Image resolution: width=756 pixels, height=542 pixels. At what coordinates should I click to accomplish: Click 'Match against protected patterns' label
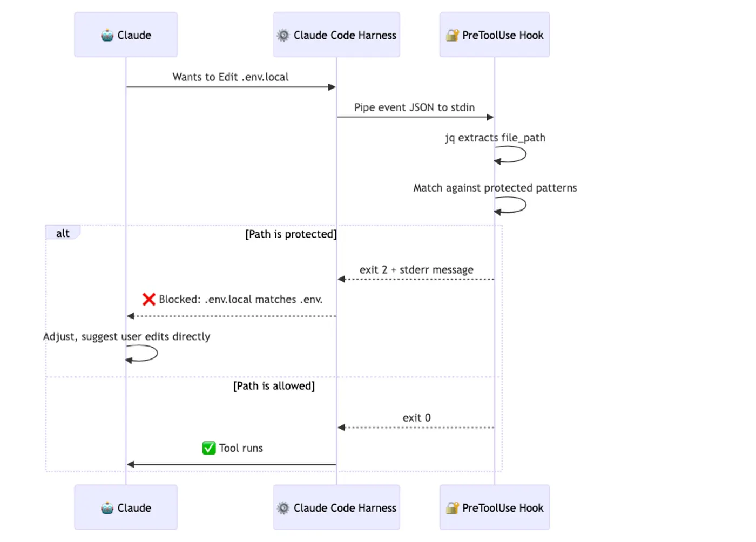[x=495, y=188]
